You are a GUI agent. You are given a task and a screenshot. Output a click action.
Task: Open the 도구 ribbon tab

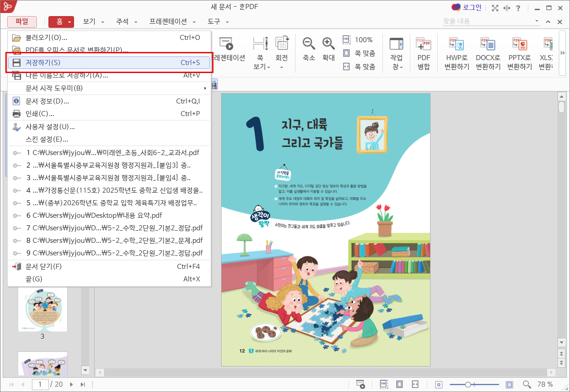[x=214, y=22]
